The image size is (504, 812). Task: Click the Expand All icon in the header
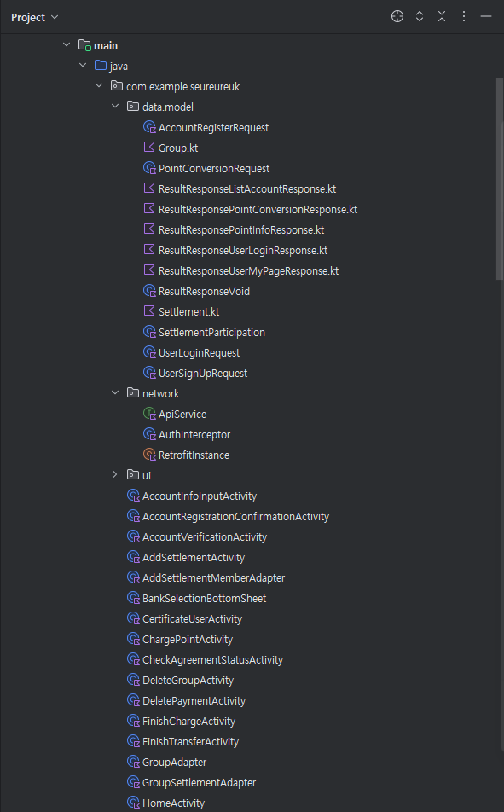420,16
